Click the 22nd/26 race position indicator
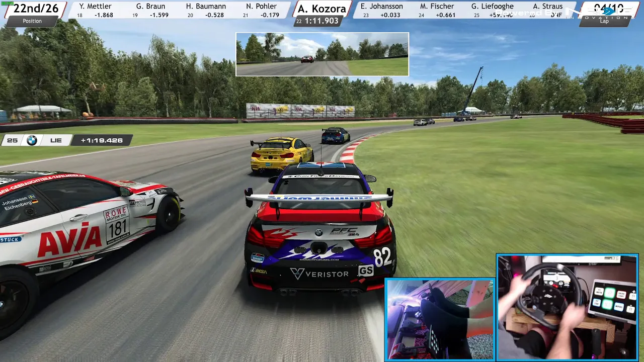644x362 pixels. [x=36, y=8]
